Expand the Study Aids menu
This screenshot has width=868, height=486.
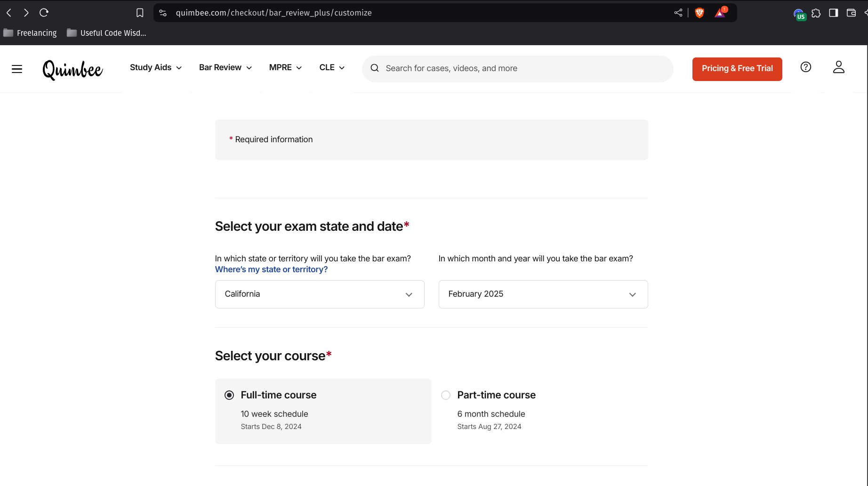155,68
